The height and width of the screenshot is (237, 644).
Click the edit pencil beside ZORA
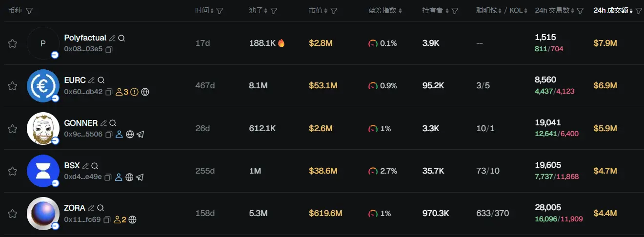point(91,208)
